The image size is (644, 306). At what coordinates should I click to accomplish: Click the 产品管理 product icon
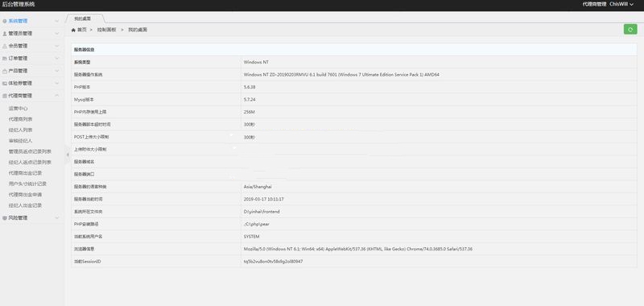(x=5, y=71)
